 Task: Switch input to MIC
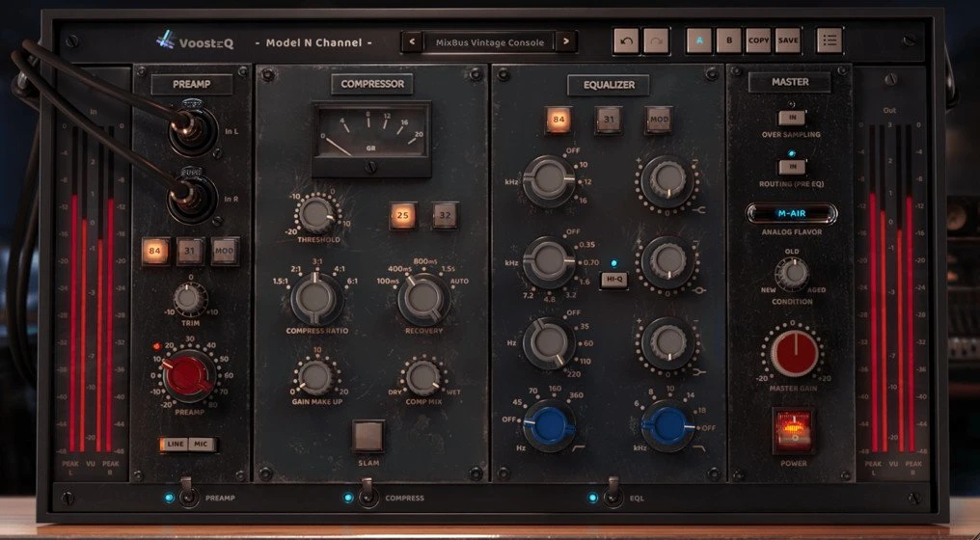[x=202, y=445]
